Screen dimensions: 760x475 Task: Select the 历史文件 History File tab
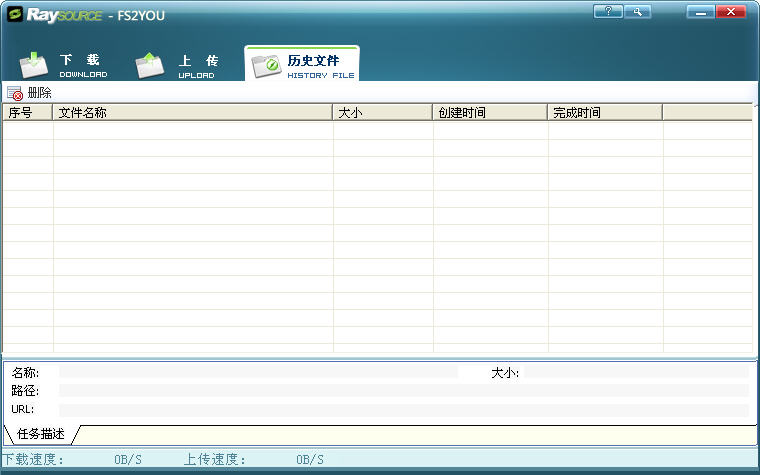[302, 65]
